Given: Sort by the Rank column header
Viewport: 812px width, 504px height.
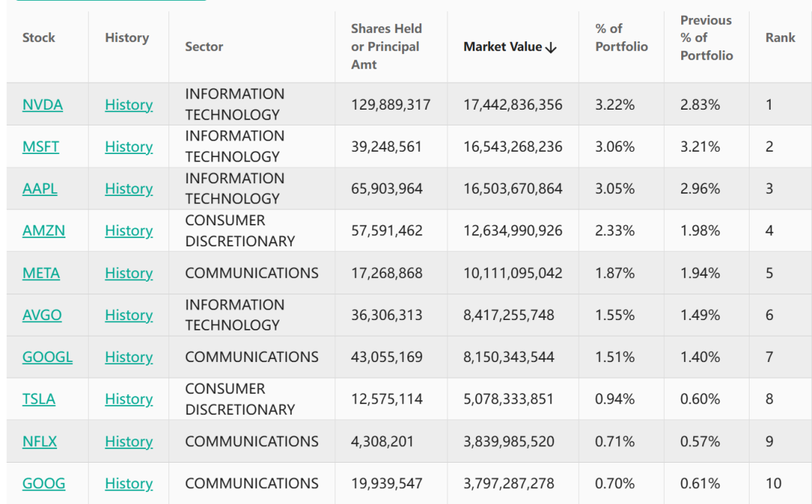Looking at the screenshot, I should point(780,38).
